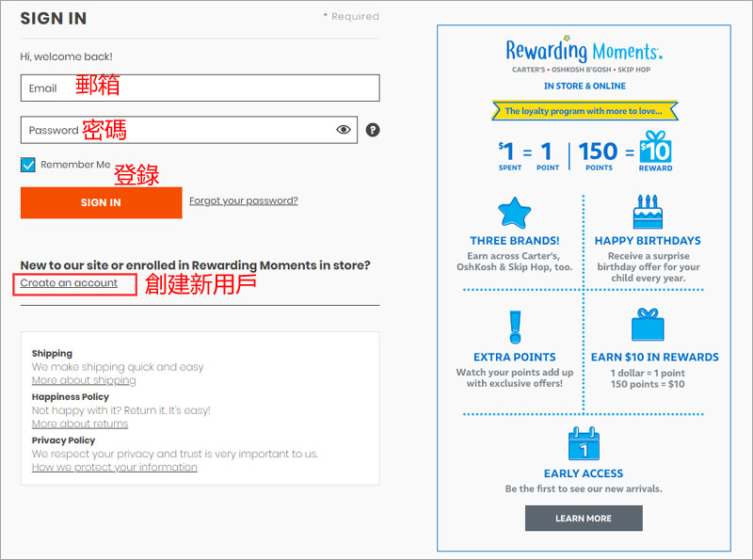Viewport: 753px width, 560px height.
Task: Click the SIGN IN page heading
Action: point(54,18)
